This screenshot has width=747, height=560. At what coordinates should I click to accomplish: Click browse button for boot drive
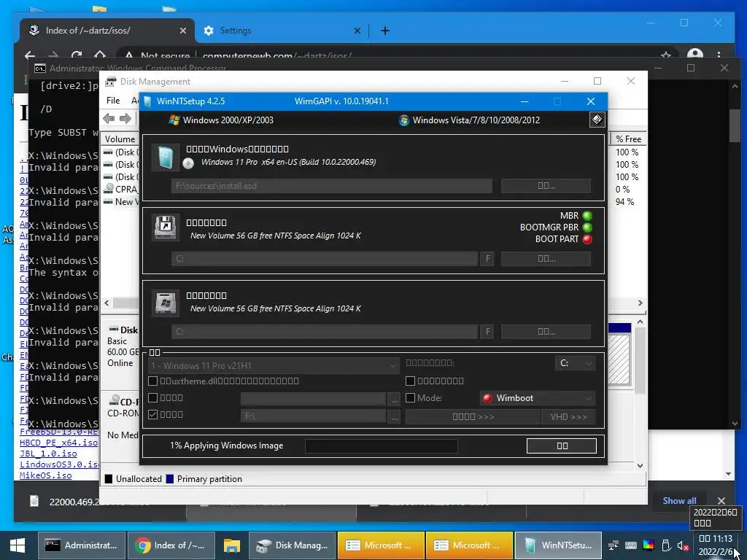pos(546,259)
